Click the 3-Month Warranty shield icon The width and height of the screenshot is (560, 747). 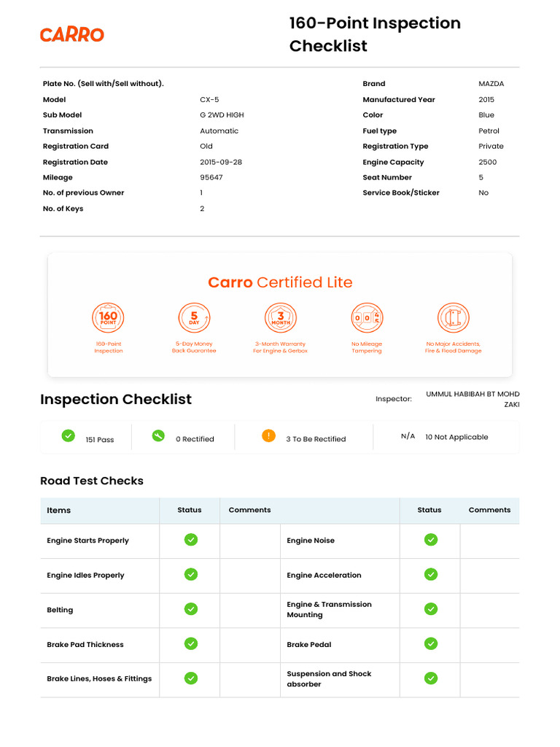[x=281, y=318]
